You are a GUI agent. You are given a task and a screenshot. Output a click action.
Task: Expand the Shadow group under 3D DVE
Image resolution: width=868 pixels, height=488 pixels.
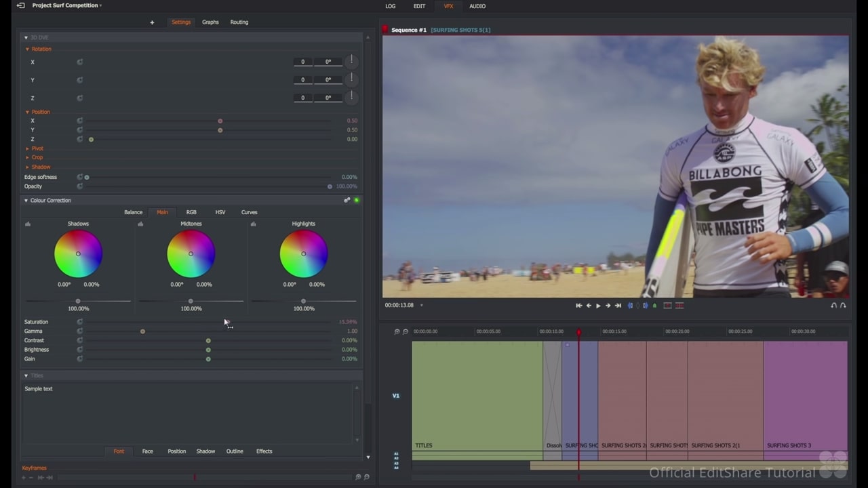[28, 167]
